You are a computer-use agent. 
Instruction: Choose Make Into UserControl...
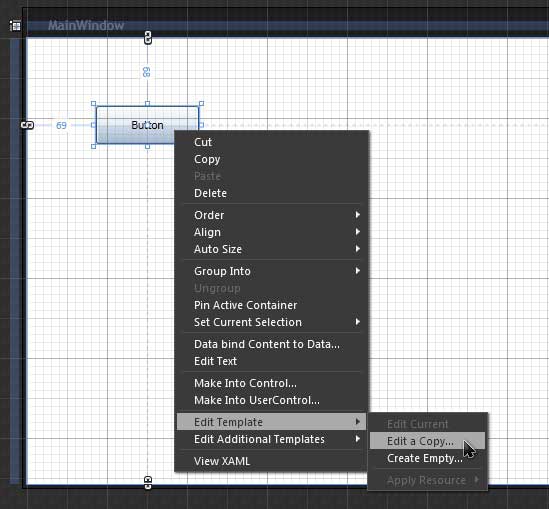272,400
